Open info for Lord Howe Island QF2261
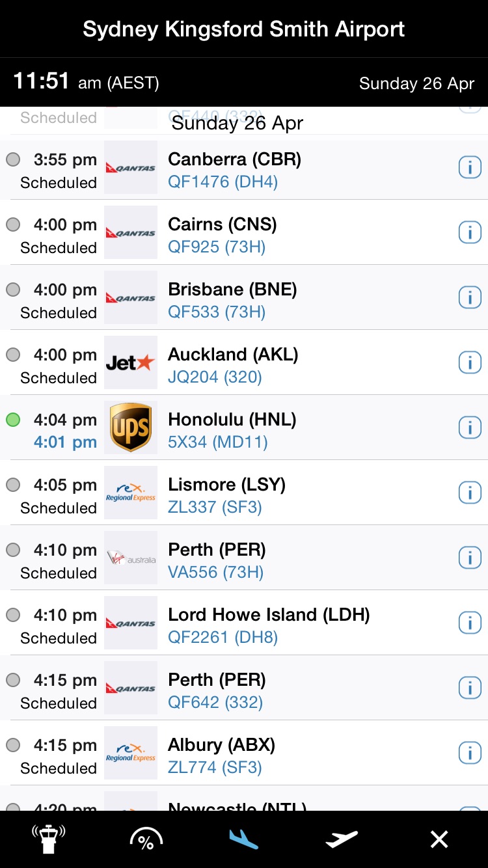 coord(470,623)
